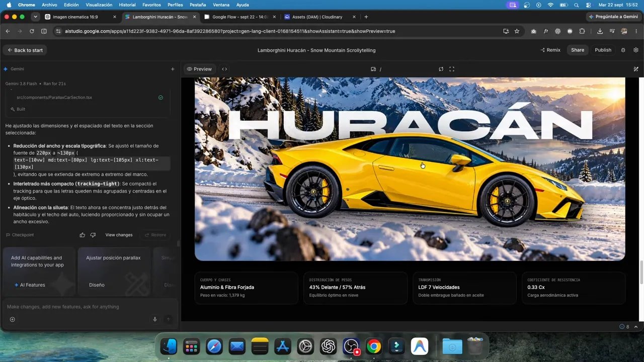
Task: Switch to the Assets (DAM) Cloudinary tab
Action: pos(319,17)
